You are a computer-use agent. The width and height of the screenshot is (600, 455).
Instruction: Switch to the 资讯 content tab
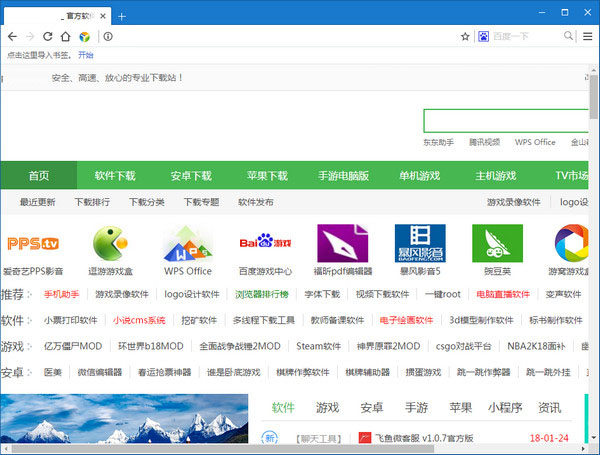tap(549, 408)
